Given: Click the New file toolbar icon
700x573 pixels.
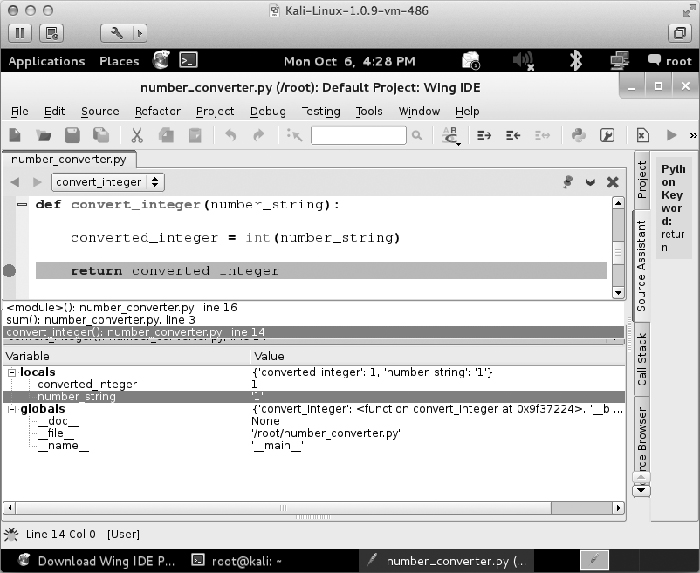Looking at the screenshot, I should 16,135.
